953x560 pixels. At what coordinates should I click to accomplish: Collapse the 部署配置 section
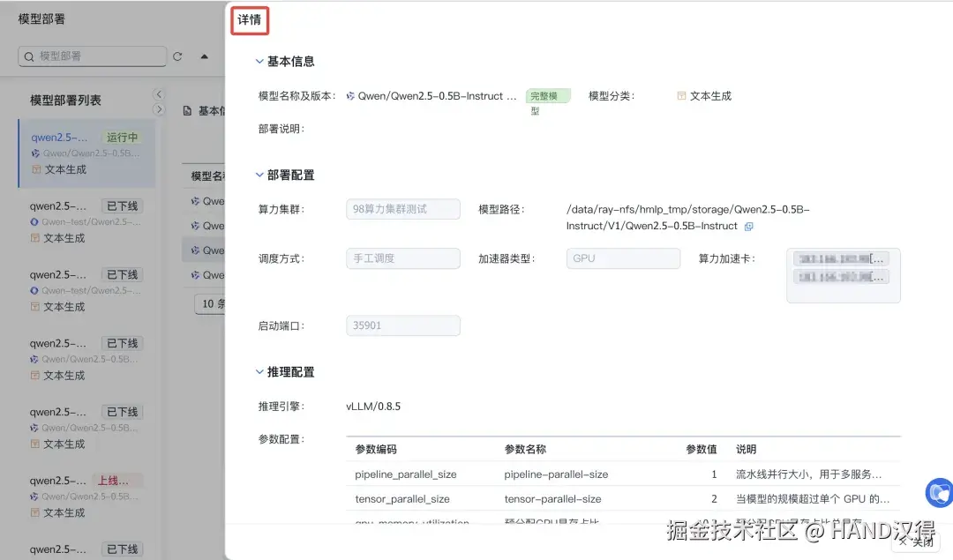click(259, 175)
